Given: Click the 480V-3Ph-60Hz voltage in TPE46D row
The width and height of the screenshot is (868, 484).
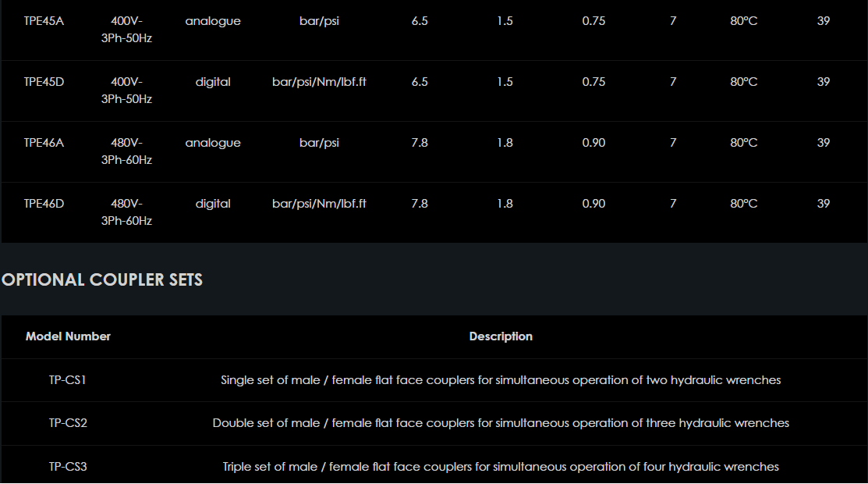Looking at the screenshot, I should [126, 212].
